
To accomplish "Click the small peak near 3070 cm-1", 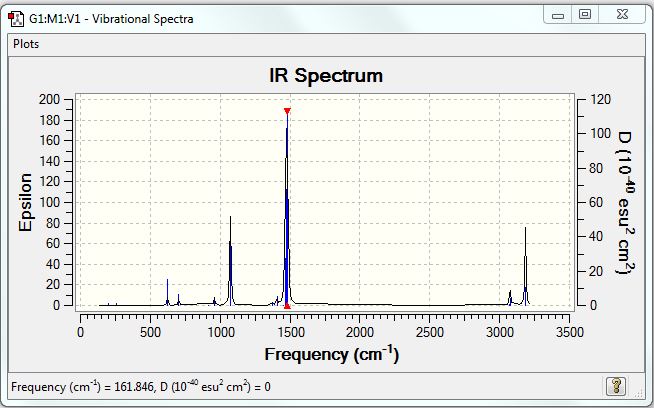I will (510, 298).
